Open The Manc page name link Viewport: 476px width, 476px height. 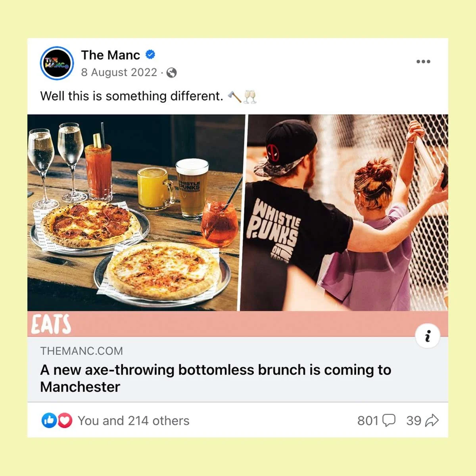(111, 55)
